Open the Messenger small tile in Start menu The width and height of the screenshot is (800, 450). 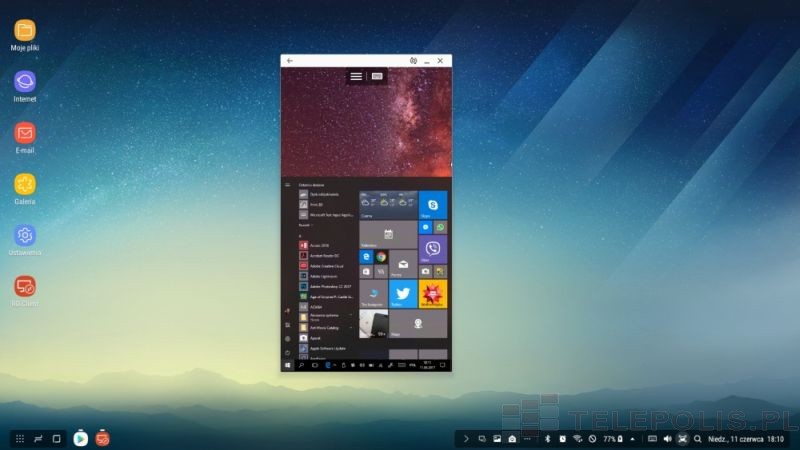pos(426,227)
